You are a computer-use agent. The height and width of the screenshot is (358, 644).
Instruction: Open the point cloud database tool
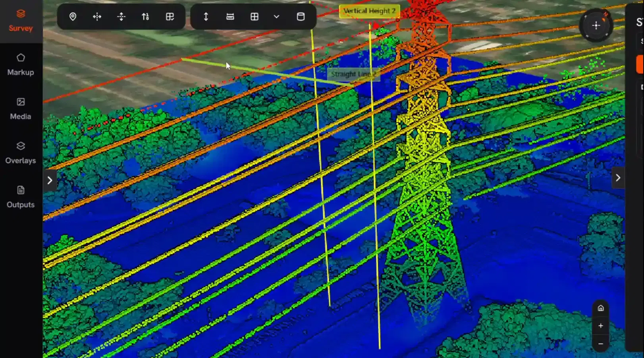[301, 17]
